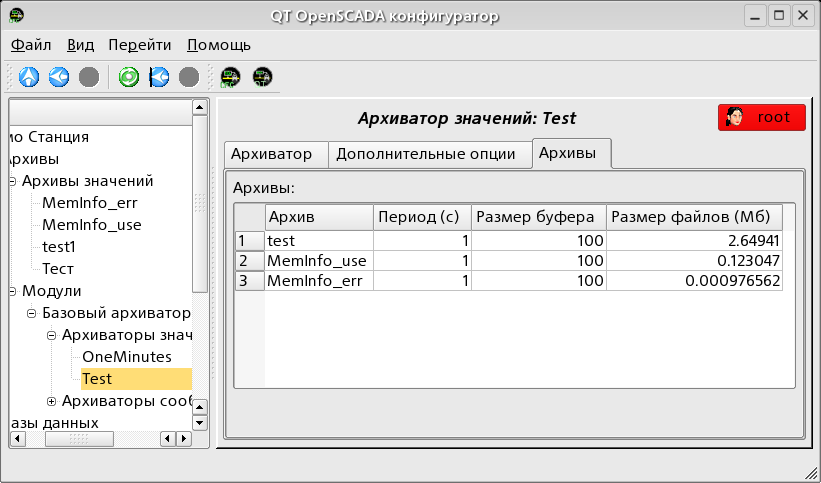Click the Up navigation arrow icon
821x483 pixels.
point(29,76)
